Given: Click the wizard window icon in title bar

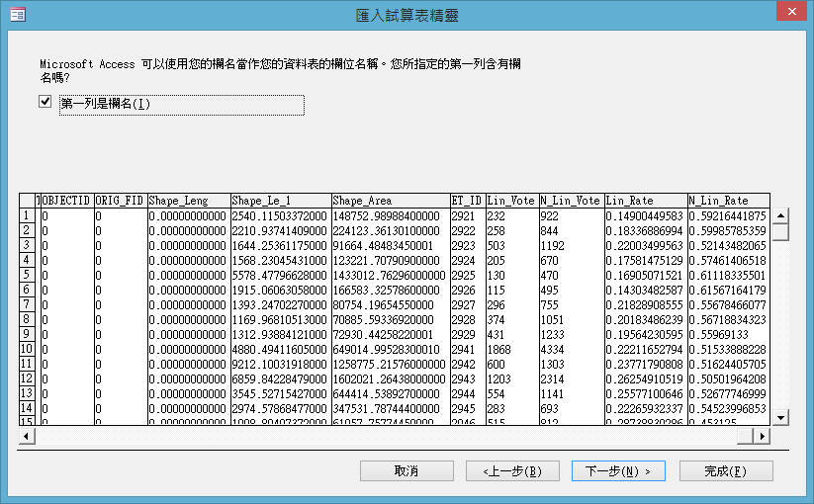Looking at the screenshot, I should coord(17,16).
